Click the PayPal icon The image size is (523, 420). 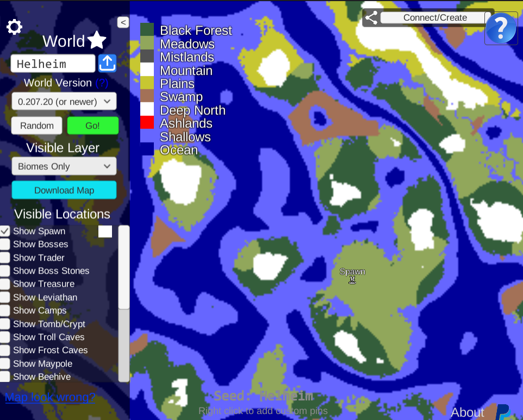(503, 412)
